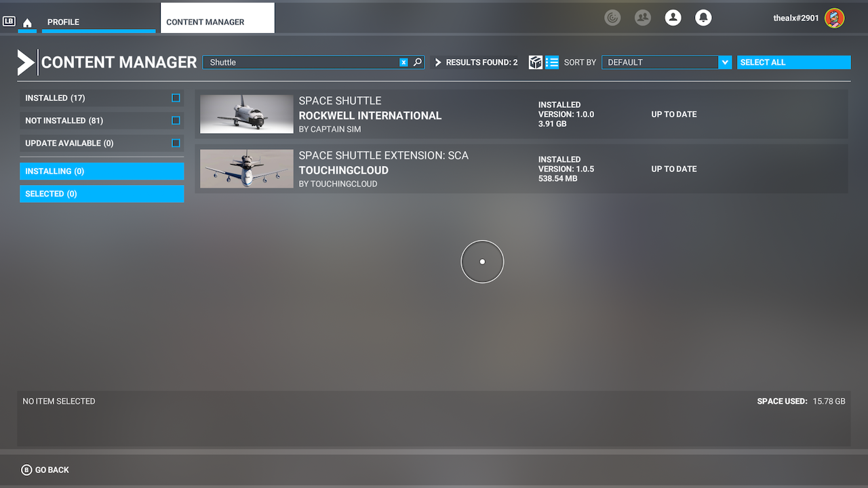Click the thealx#2901 avatar picture
The width and height of the screenshot is (868, 488).
pyautogui.click(x=834, y=18)
